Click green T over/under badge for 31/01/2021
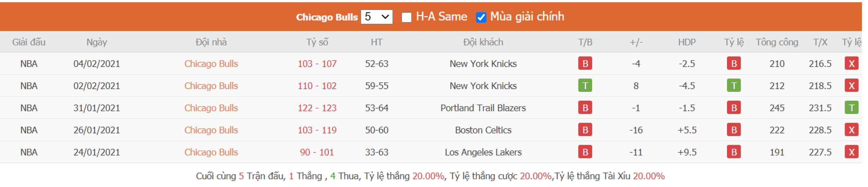 [x=851, y=108]
